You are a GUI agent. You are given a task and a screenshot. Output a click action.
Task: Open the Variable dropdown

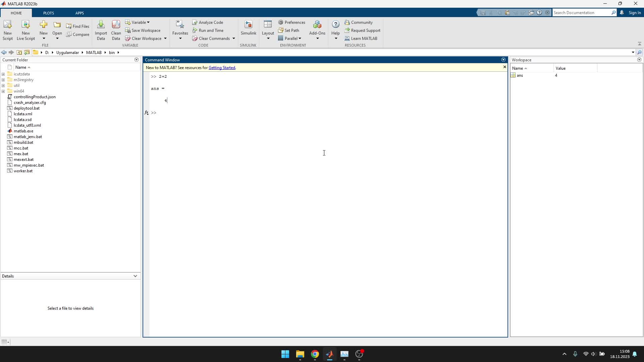pyautogui.click(x=138, y=22)
